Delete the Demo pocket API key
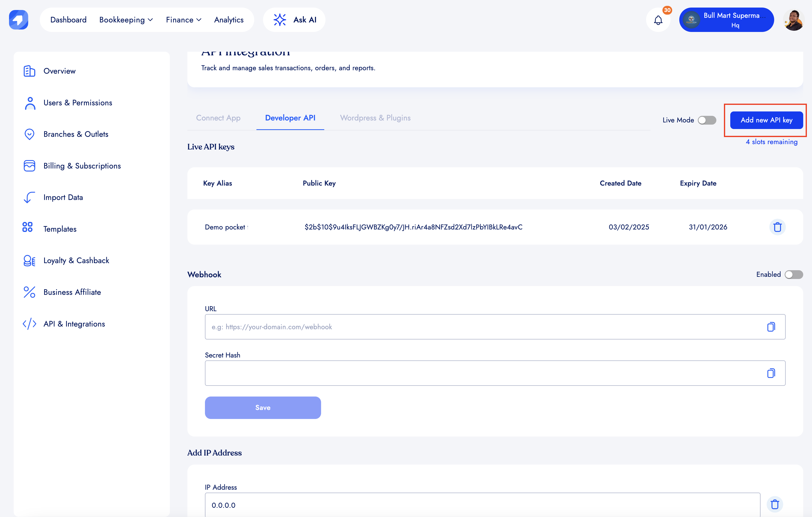This screenshot has height=517, width=812. 777,227
